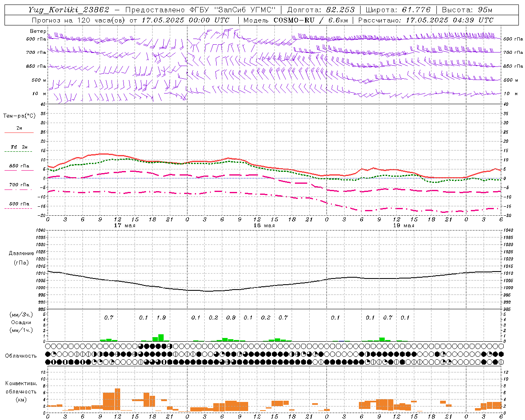Screen dimensions: 525x420
Task: Click the Конвективн. облачность panel label
Action: tap(21, 388)
